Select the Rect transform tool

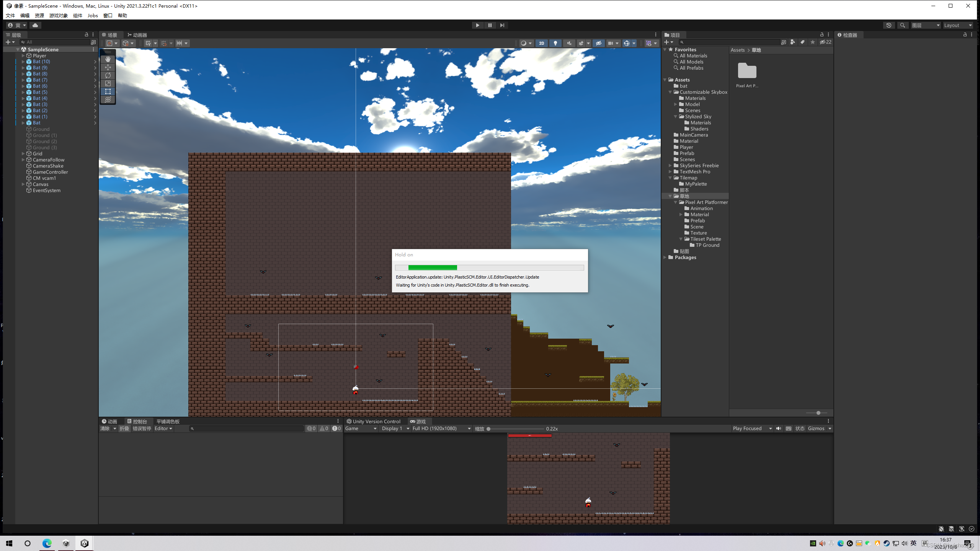click(x=108, y=91)
